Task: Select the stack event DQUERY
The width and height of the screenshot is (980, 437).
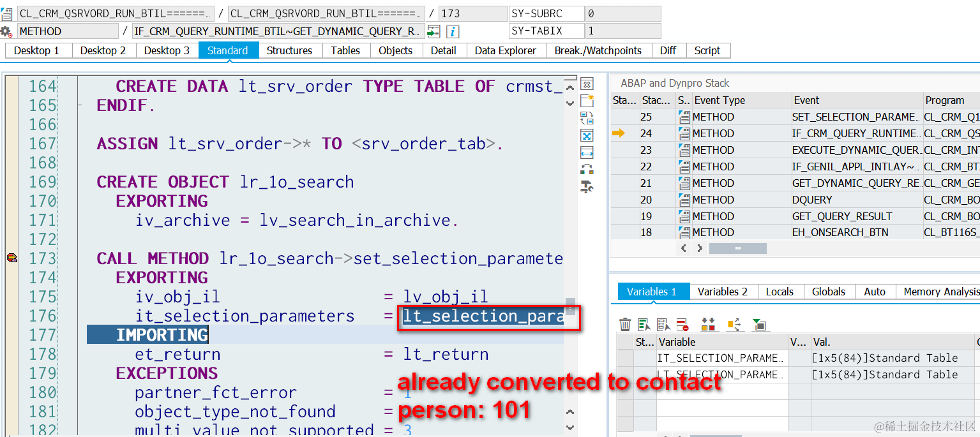Action: tap(857, 200)
